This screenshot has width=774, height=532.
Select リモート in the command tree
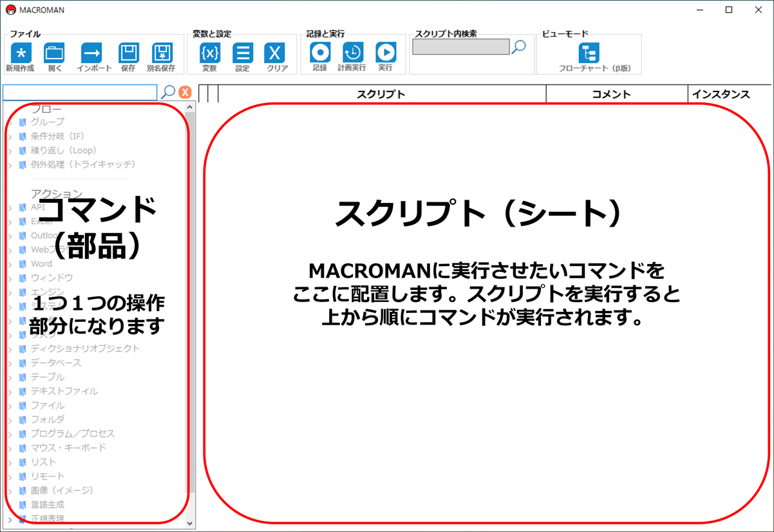coord(48,476)
